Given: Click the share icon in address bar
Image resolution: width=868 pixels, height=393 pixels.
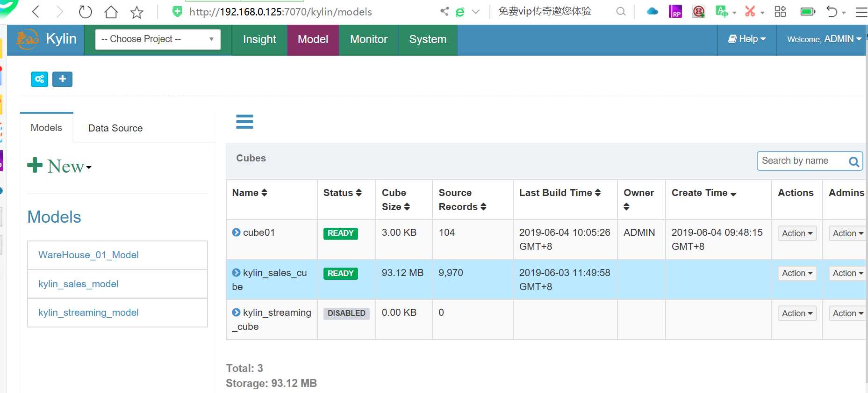Looking at the screenshot, I should coord(444,11).
